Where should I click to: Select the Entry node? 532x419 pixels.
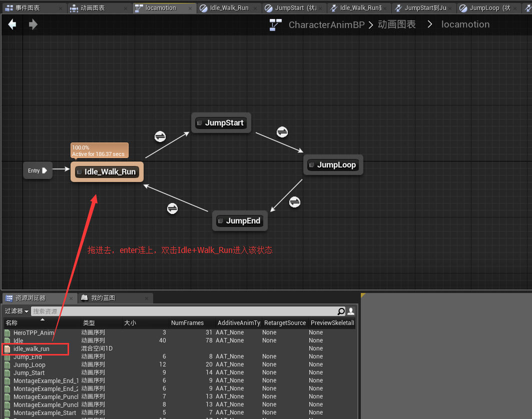[38, 170]
